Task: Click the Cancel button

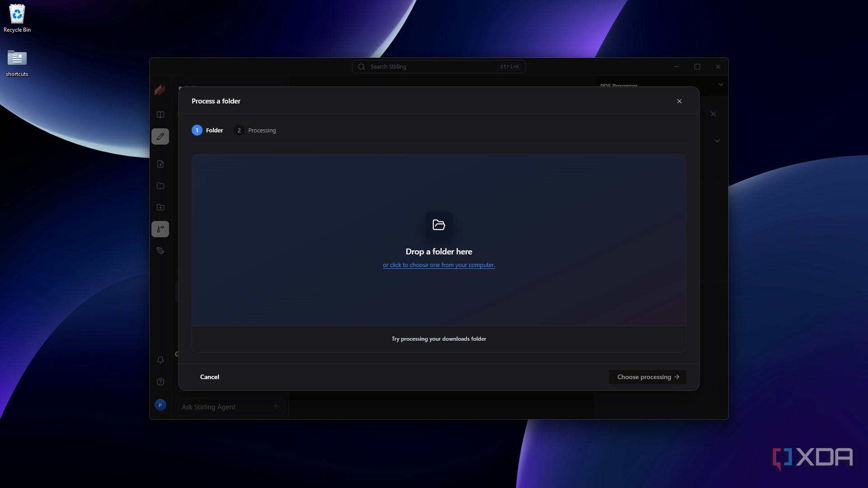Action: (x=210, y=377)
